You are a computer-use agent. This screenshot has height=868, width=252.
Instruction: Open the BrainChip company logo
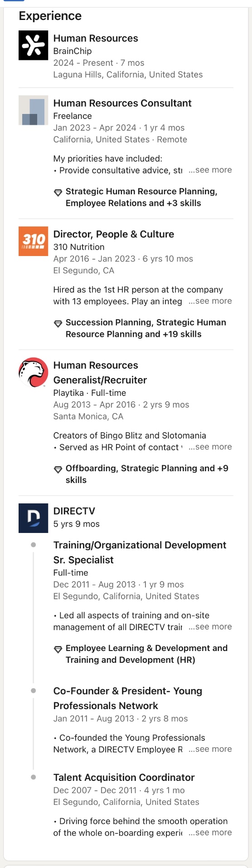coord(33,45)
